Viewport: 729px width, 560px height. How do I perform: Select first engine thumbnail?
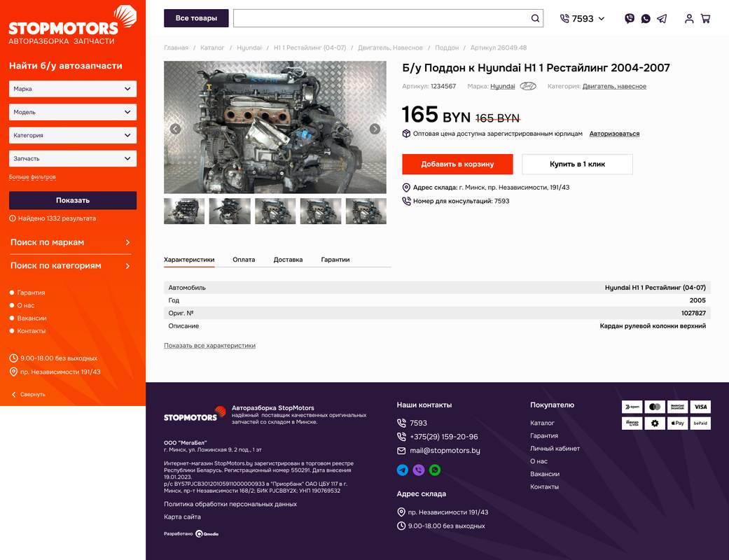tap(184, 211)
